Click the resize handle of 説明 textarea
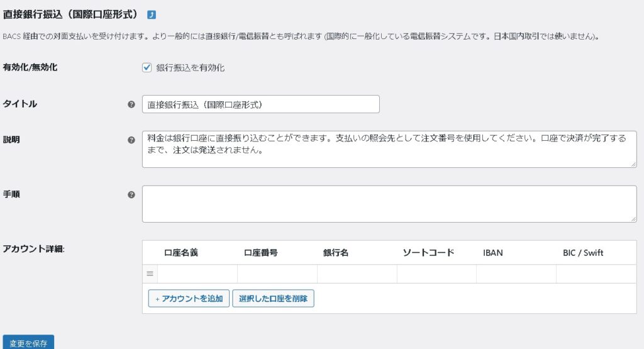Screen dimensions: 644x349 point(633,164)
